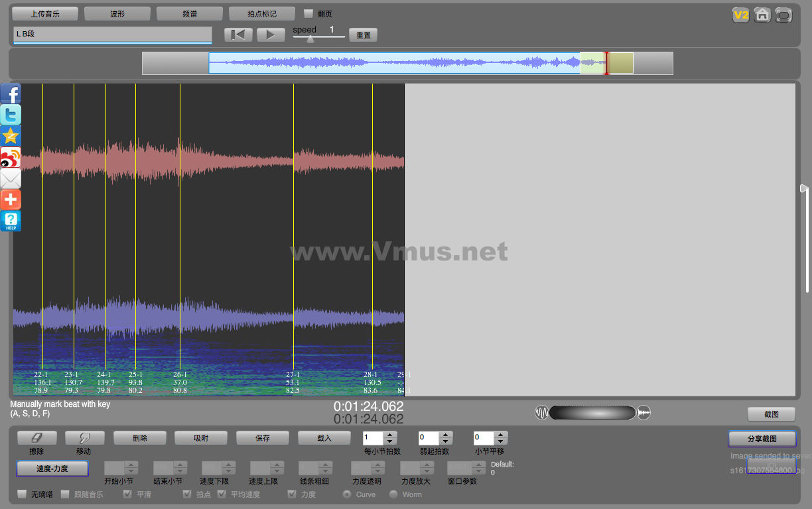Increase 每小节拍数 with the up arrow

coord(390,435)
